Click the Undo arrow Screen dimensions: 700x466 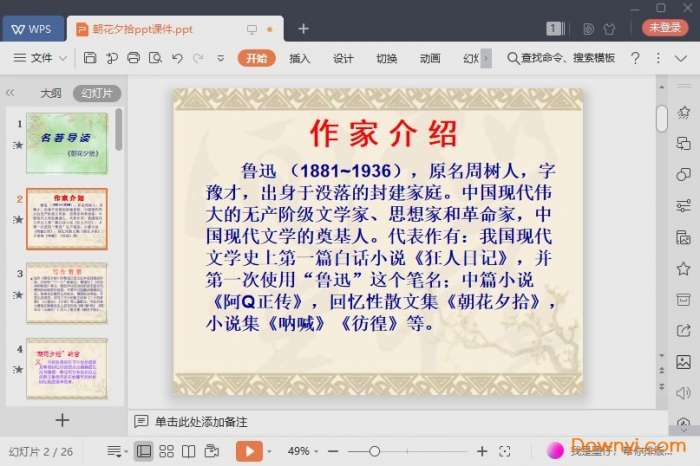tap(177, 58)
